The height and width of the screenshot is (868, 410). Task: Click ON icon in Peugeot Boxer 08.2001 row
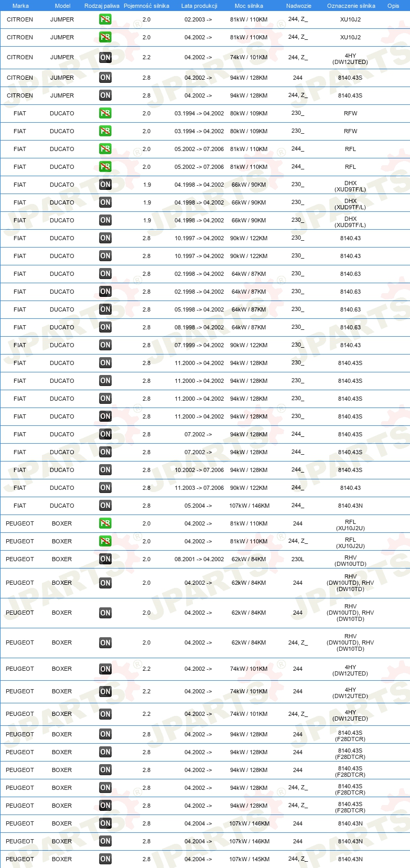click(x=105, y=559)
